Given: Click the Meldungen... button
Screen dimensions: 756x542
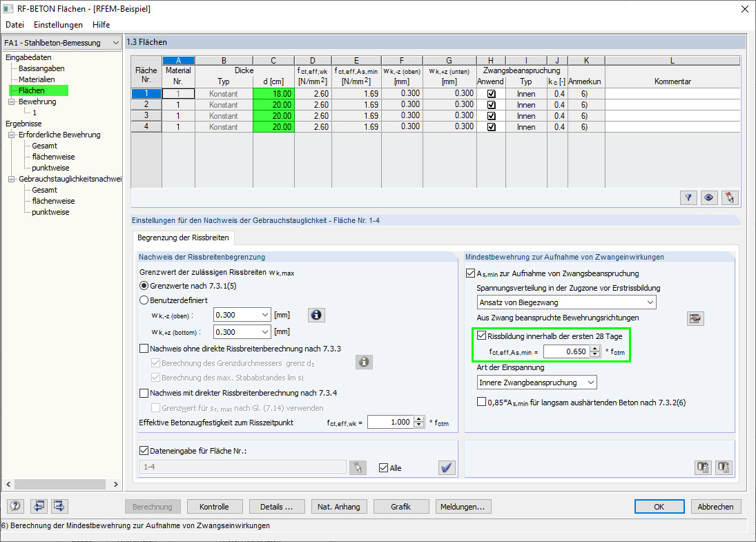Looking at the screenshot, I should click(x=463, y=506).
